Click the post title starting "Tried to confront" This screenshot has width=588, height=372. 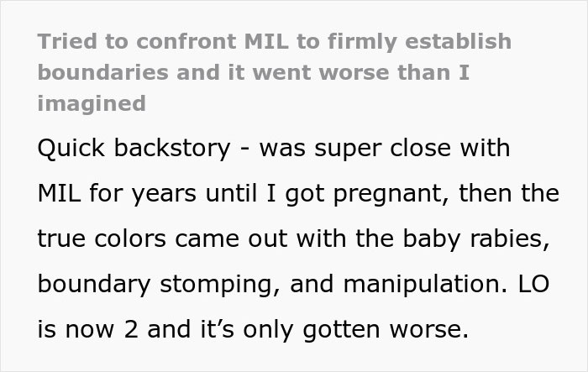click(x=274, y=41)
